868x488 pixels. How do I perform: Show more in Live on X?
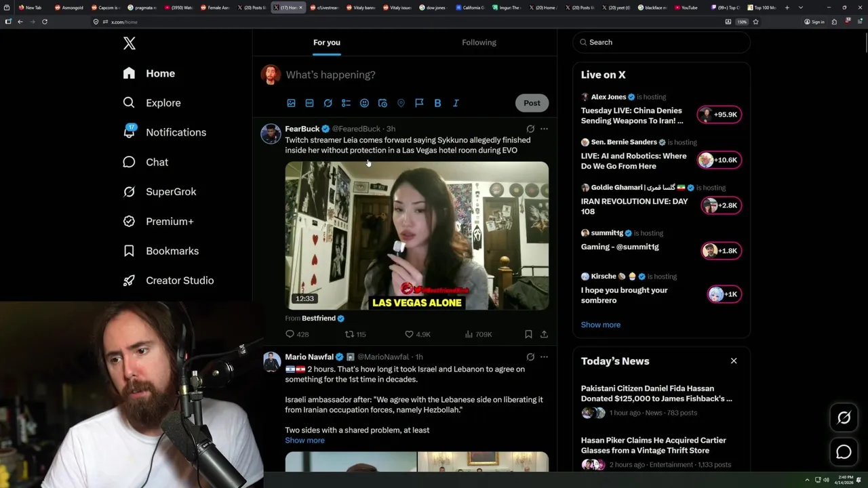pyautogui.click(x=600, y=325)
